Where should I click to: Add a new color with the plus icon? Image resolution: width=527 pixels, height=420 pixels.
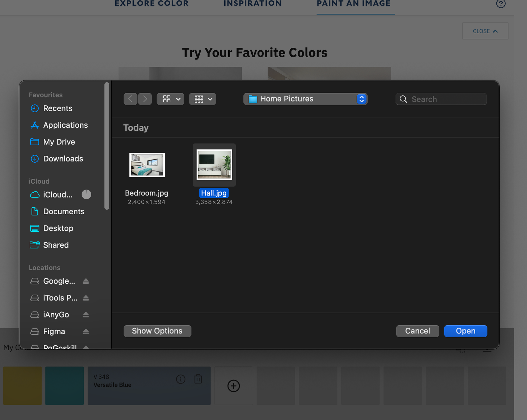(234, 385)
